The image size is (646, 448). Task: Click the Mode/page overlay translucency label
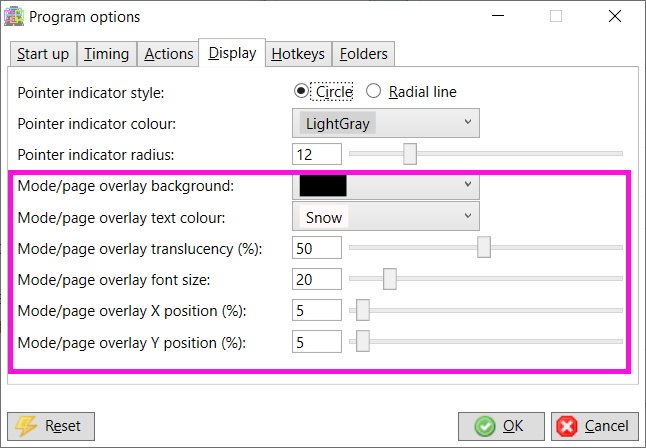[140, 249]
